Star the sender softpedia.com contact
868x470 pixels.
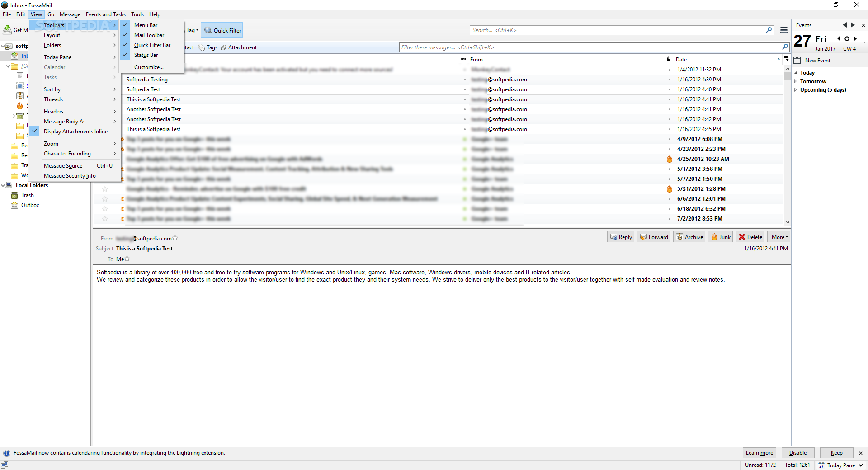click(x=175, y=238)
